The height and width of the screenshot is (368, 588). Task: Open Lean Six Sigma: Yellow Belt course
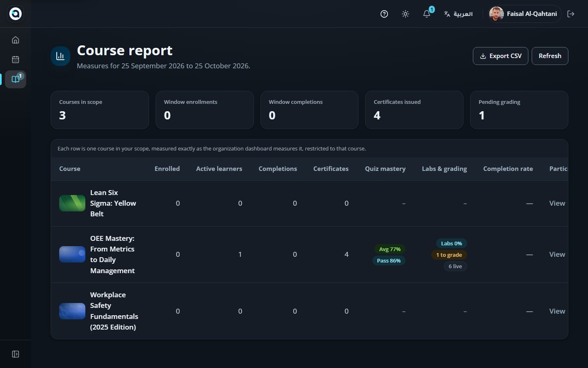coord(113,203)
